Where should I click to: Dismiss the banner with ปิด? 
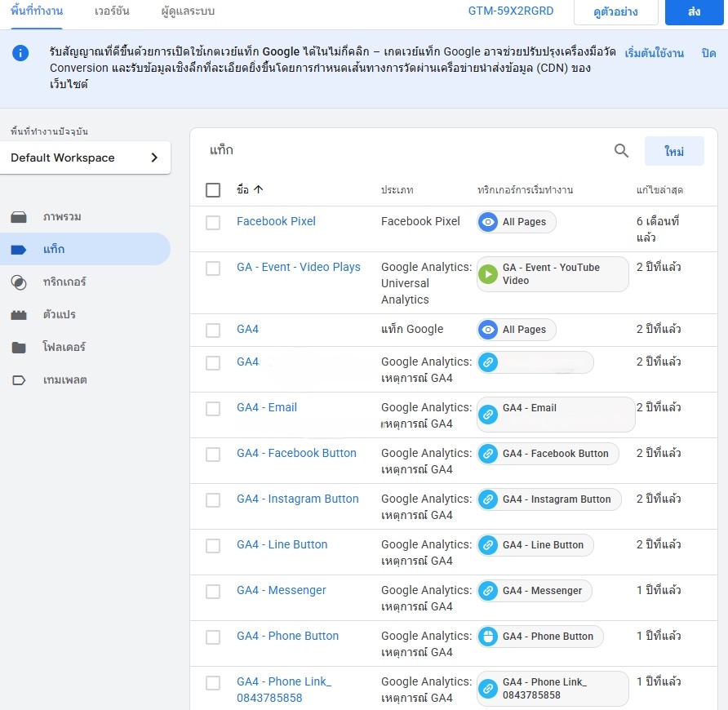pos(708,53)
